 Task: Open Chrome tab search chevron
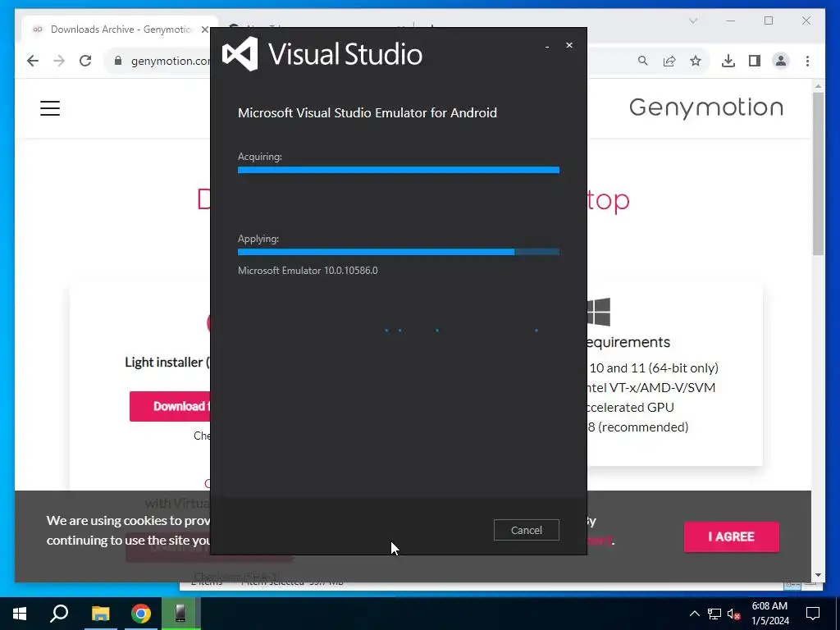[x=693, y=21]
